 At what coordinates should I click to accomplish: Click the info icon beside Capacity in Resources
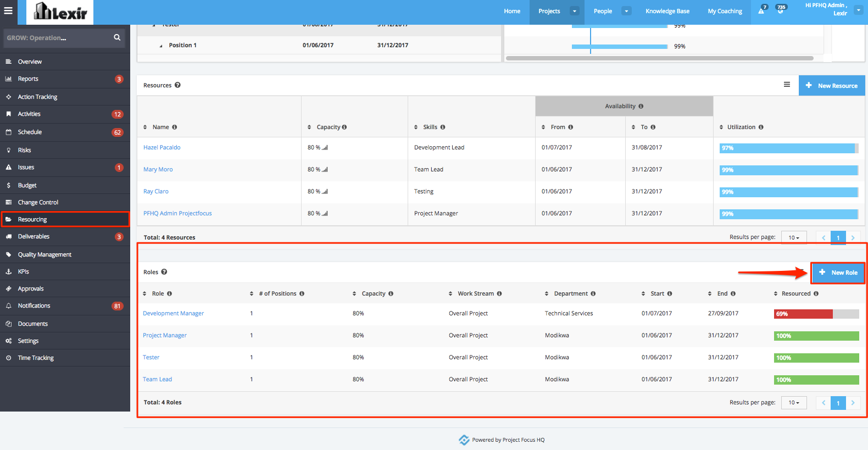tap(344, 127)
